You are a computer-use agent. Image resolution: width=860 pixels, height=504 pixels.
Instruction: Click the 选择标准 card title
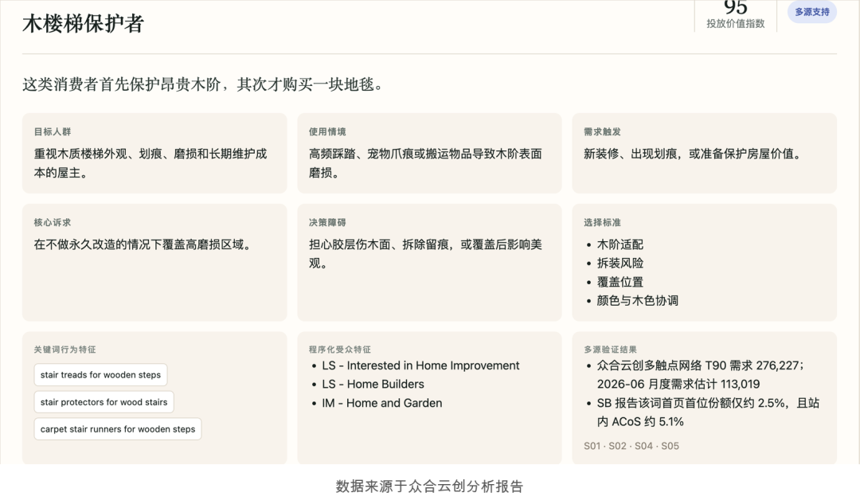pyautogui.click(x=602, y=223)
